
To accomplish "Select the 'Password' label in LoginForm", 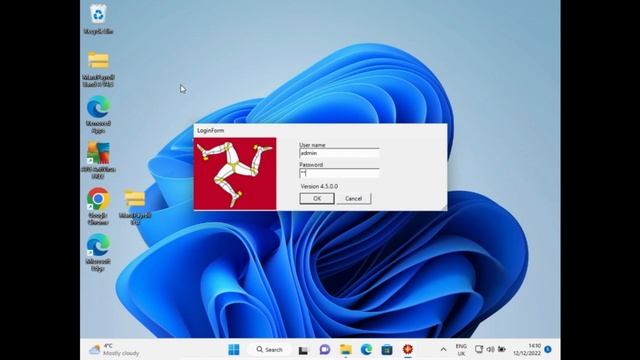I will click(x=311, y=164).
